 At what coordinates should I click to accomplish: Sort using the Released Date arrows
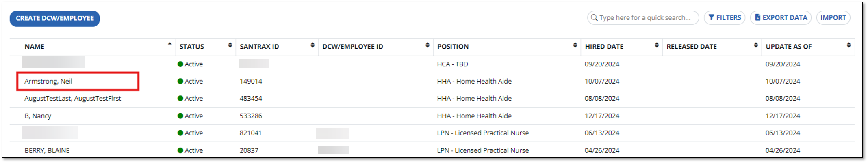(x=756, y=45)
